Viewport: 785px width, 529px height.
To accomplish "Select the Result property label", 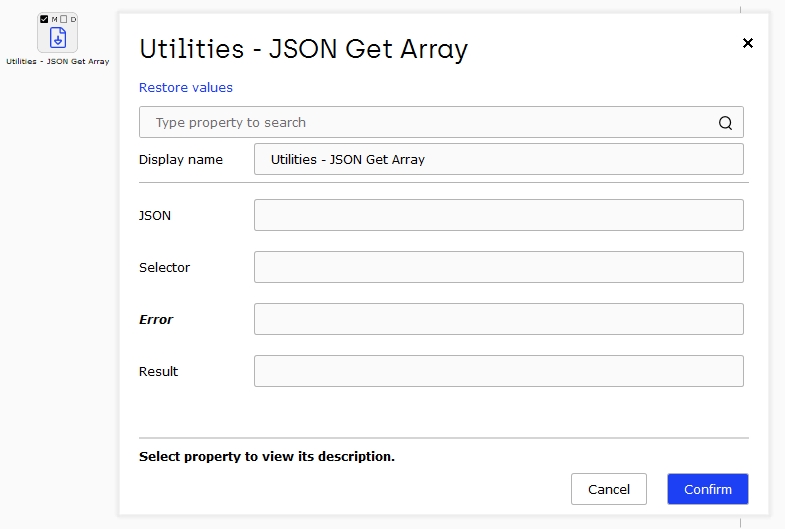I will tap(158, 371).
